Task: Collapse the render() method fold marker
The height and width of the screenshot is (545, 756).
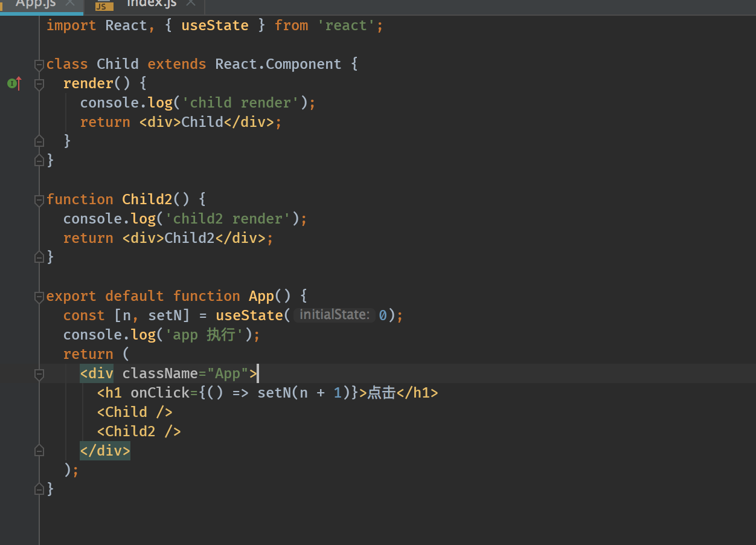Action: [39, 84]
